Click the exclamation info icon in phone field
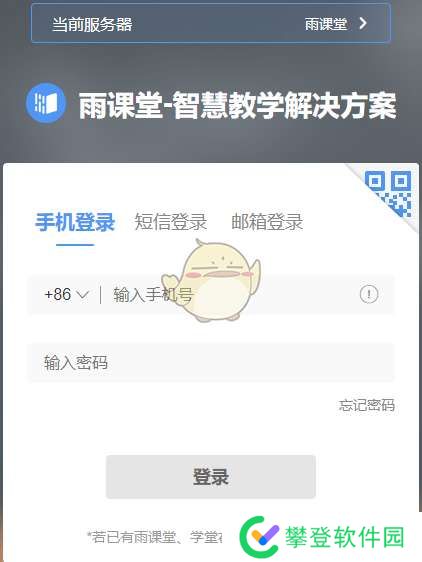This screenshot has height=562, width=422. coord(369,295)
